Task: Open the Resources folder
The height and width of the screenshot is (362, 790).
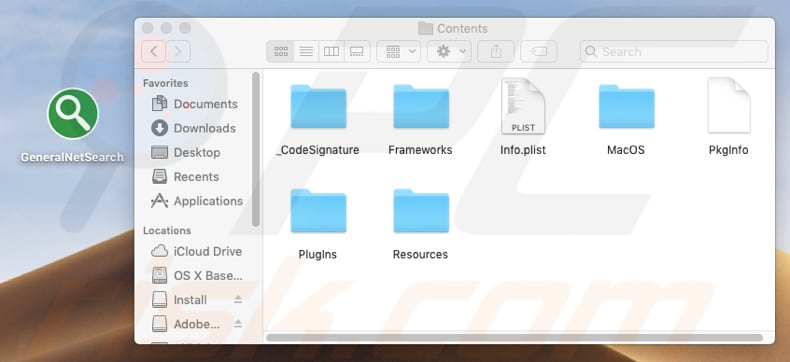Action: click(x=421, y=210)
